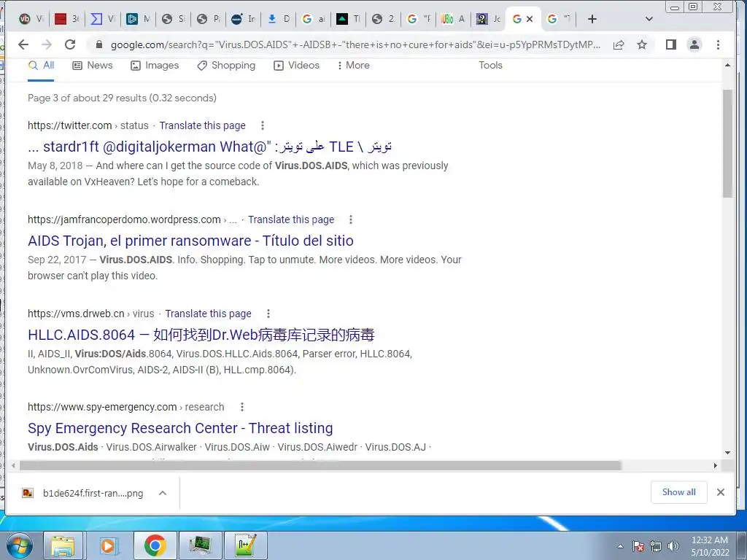
Task: Open the monitor app in taskbar
Action: [200, 545]
